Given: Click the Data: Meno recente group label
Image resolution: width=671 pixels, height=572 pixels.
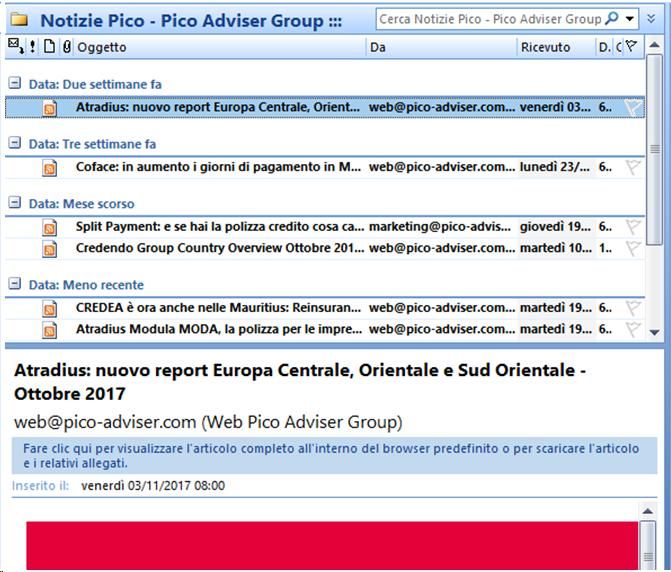Looking at the screenshot, I should tap(86, 285).
